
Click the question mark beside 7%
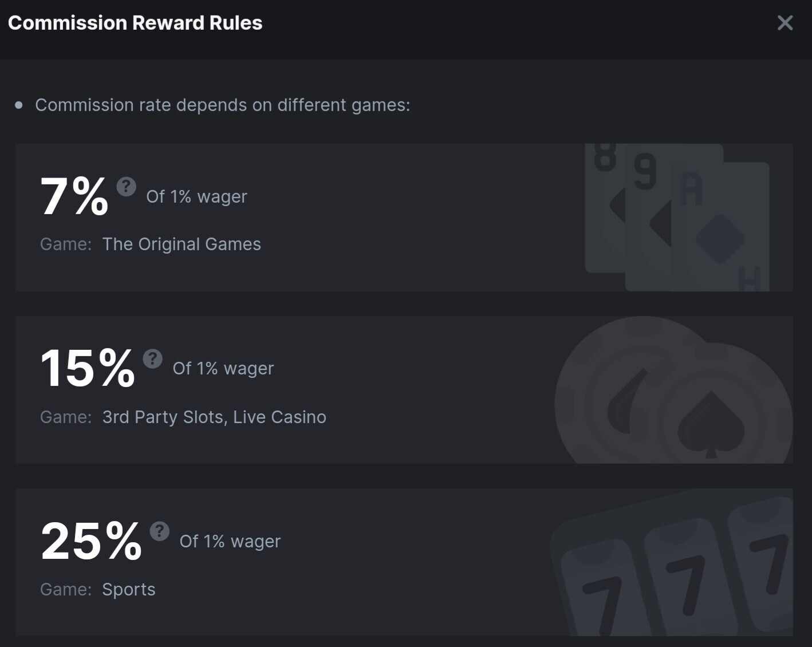click(x=127, y=186)
